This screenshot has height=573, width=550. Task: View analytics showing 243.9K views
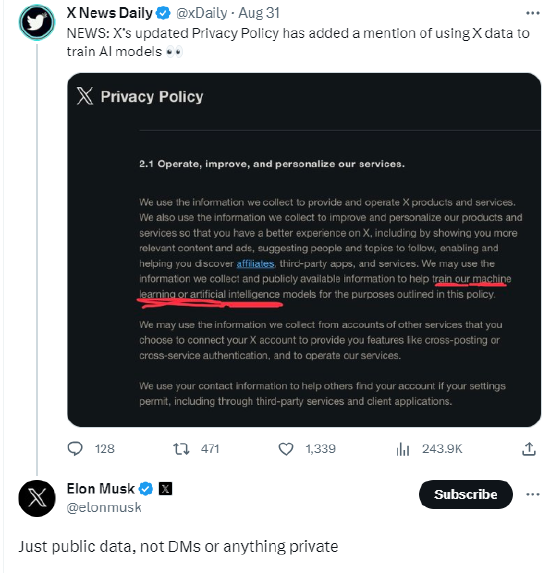pos(403,449)
